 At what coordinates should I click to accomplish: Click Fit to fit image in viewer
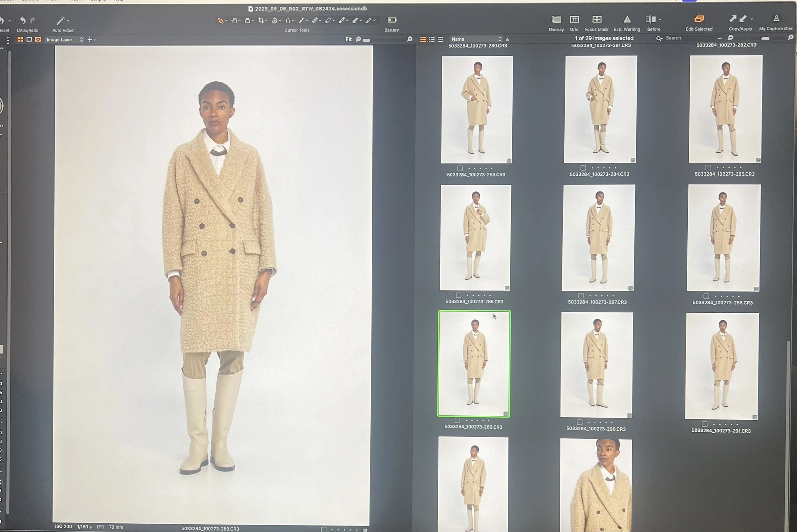point(348,39)
